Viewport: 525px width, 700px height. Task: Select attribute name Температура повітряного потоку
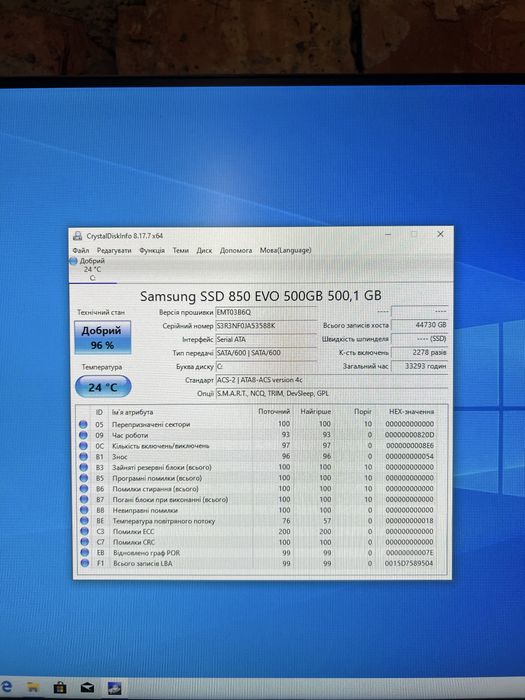pyautogui.click(x=163, y=521)
